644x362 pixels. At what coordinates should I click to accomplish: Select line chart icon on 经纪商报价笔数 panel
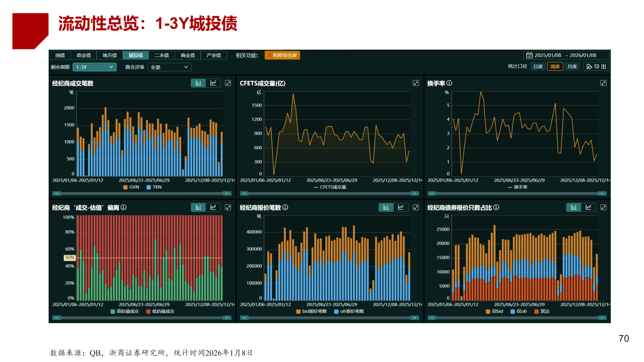pos(401,207)
